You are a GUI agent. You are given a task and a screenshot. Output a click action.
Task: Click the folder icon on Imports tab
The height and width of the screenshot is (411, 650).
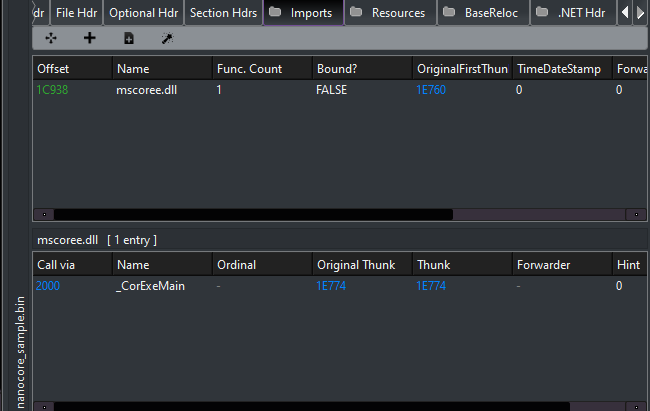click(275, 12)
